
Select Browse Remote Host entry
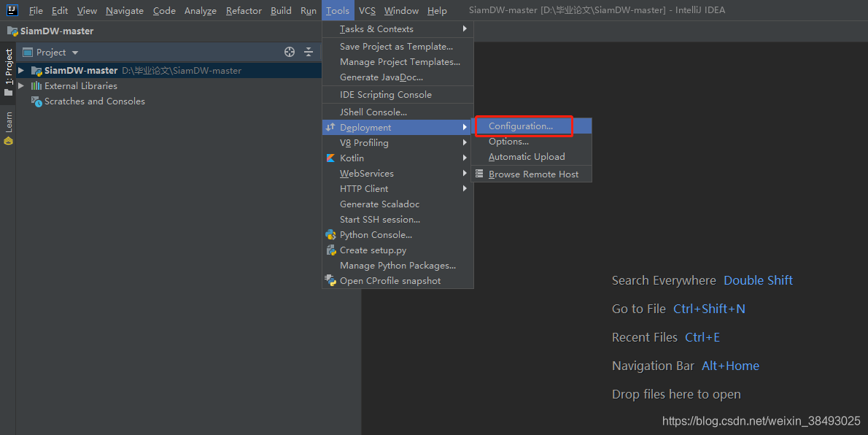tap(532, 174)
